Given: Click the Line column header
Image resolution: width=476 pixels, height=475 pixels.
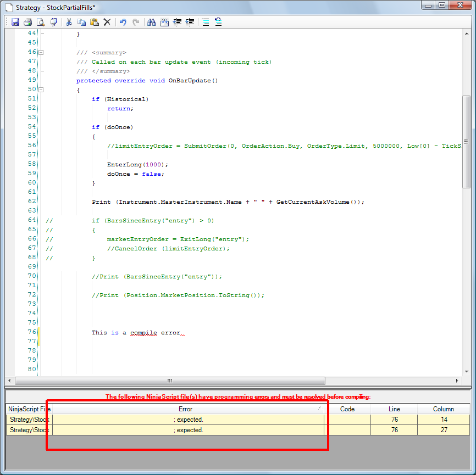Looking at the screenshot, I should [394, 409].
